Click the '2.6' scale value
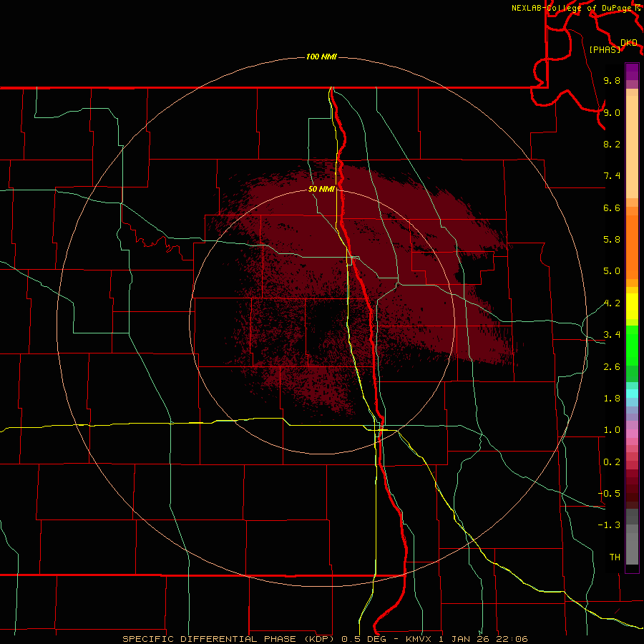This screenshot has height=644, width=644. click(x=612, y=367)
